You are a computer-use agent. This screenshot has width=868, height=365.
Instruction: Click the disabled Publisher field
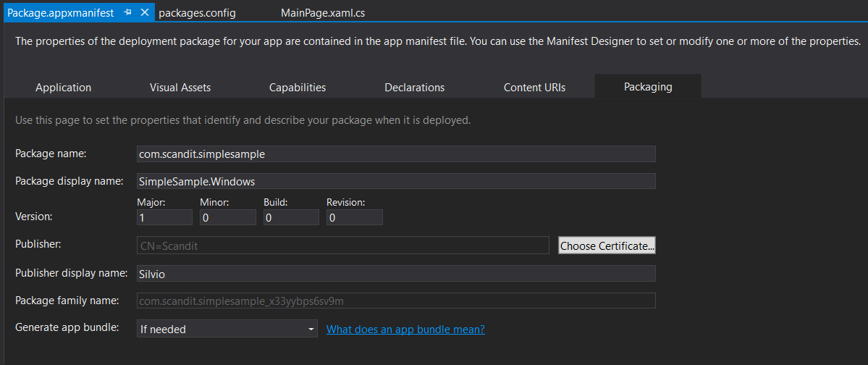point(342,246)
